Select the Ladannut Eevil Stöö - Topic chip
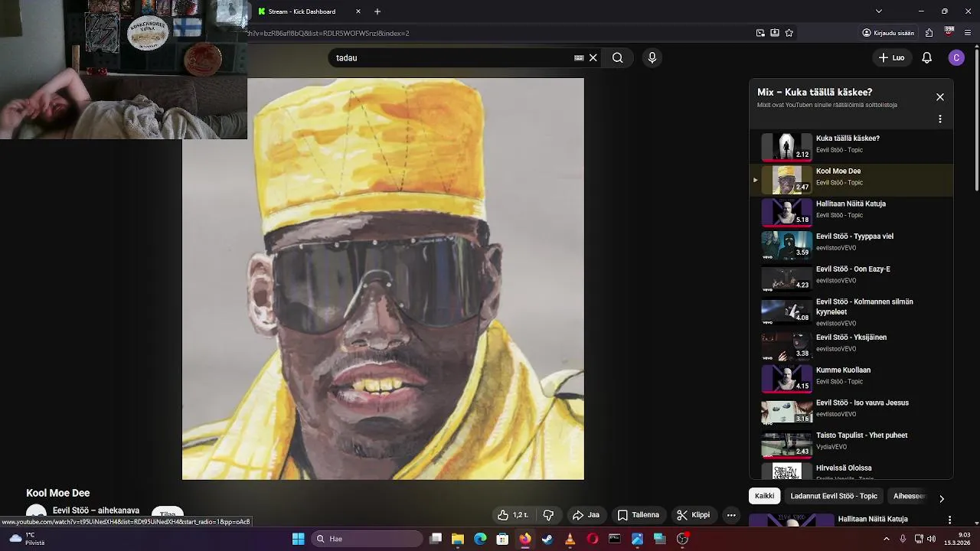Viewport: 980px width, 551px height. (x=834, y=496)
